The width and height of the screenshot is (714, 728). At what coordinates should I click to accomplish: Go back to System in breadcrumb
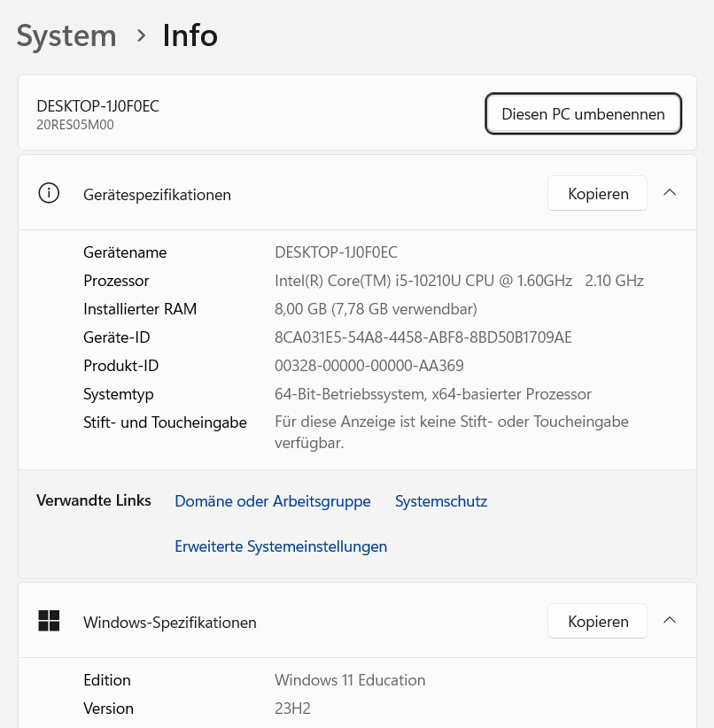(66, 35)
